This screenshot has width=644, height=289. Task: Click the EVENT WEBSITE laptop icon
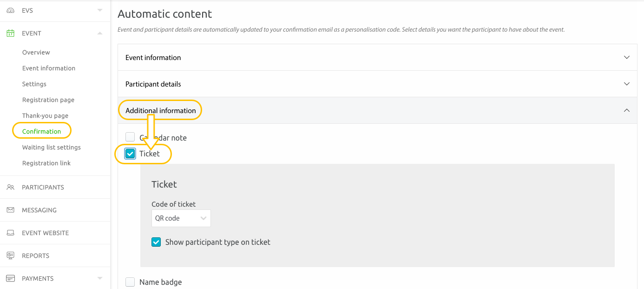pos(10,233)
